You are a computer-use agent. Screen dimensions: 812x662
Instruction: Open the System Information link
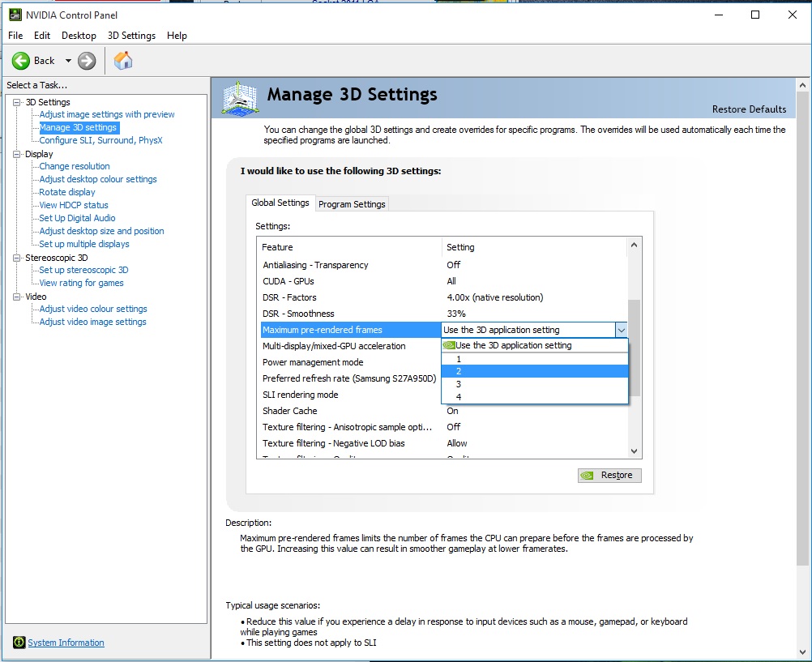point(66,643)
